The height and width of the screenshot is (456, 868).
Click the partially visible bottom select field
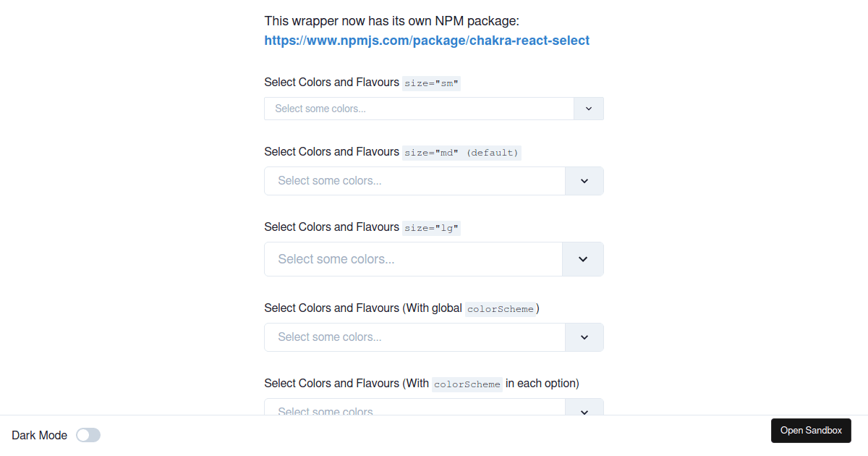[414, 408]
